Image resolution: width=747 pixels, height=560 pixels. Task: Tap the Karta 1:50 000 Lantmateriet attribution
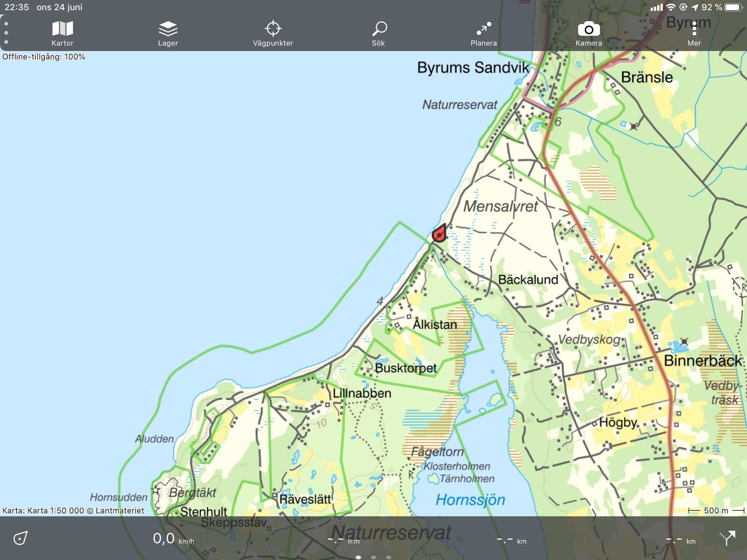pos(73,511)
